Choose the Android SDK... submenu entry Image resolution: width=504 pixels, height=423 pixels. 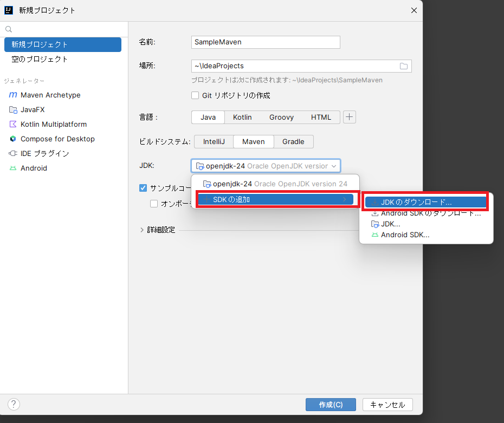(x=426, y=235)
